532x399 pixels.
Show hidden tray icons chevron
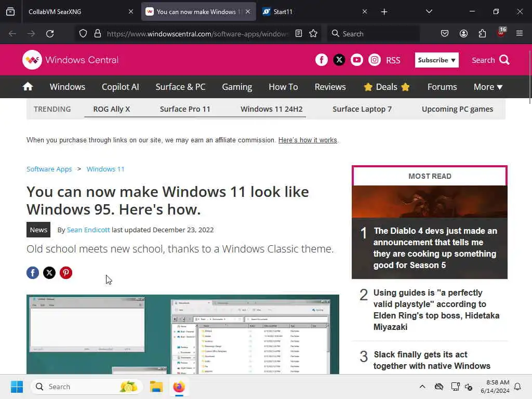[x=422, y=387]
